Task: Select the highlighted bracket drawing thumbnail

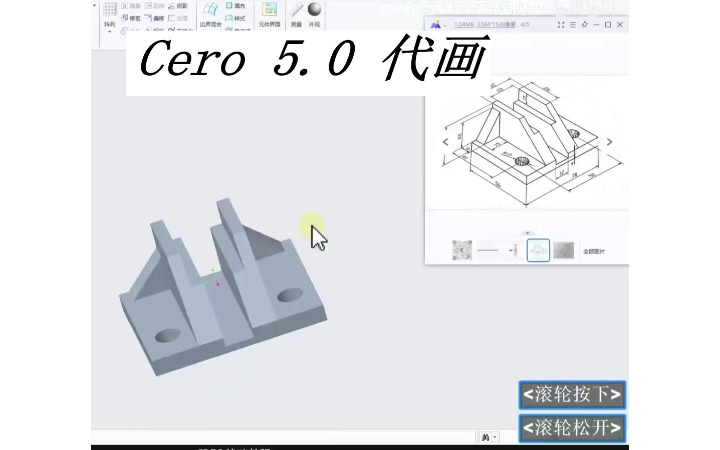Action: 538,250
